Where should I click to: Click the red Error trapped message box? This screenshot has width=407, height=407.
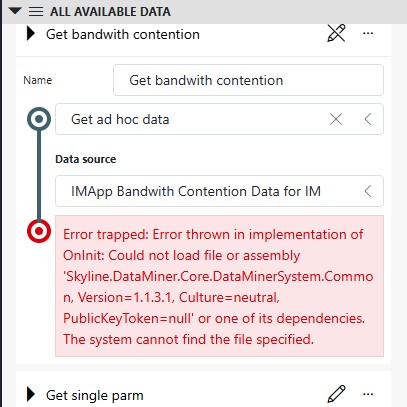click(x=219, y=286)
